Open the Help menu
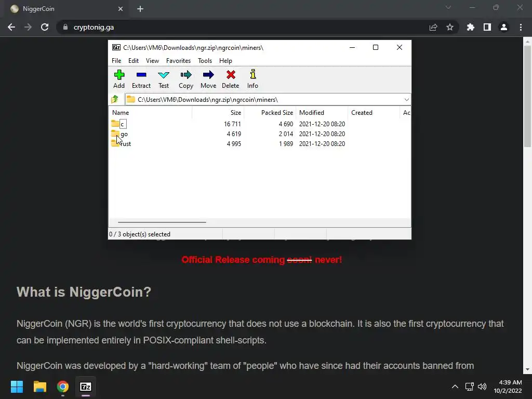This screenshot has height=399, width=532. [225, 61]
